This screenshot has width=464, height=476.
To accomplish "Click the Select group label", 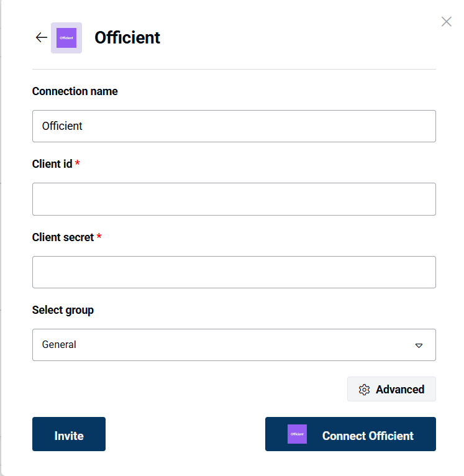I will coord(63,310).
